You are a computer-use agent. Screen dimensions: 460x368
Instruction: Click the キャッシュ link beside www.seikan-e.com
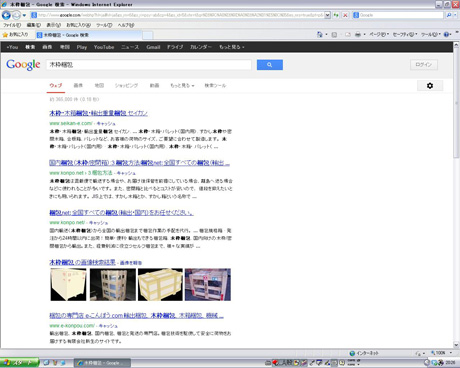106,124
